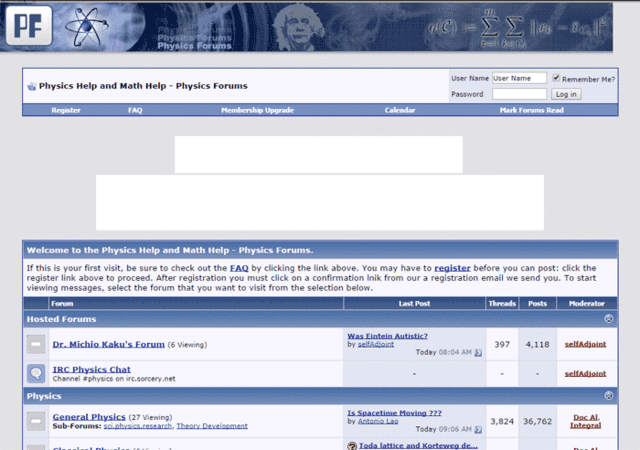The height and width of the screenshot is (450, 640).
Task: Go to last post arrow for Is Spacetime Moving
Action: coord(478,430)
